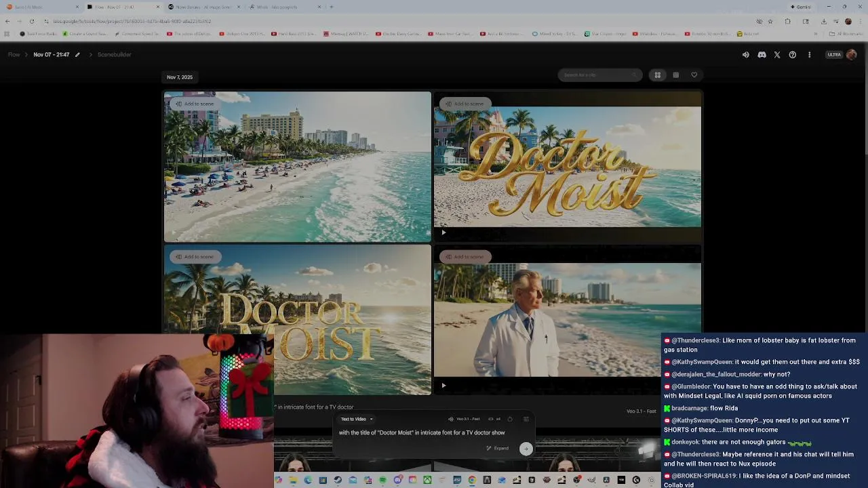Click the browser address bar URL
The width and height of the screenshot is (868, 488).
tap(132, 21)
